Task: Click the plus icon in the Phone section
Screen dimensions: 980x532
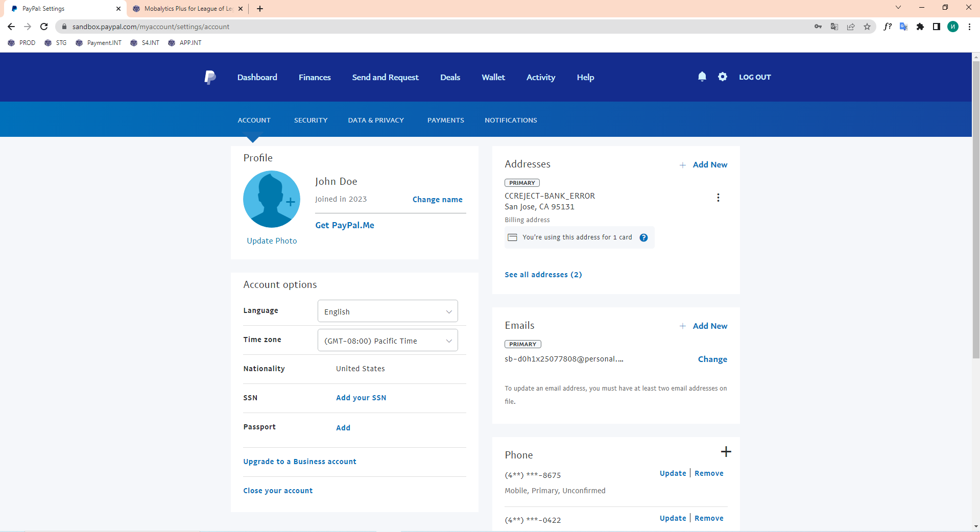Action: 726,452
